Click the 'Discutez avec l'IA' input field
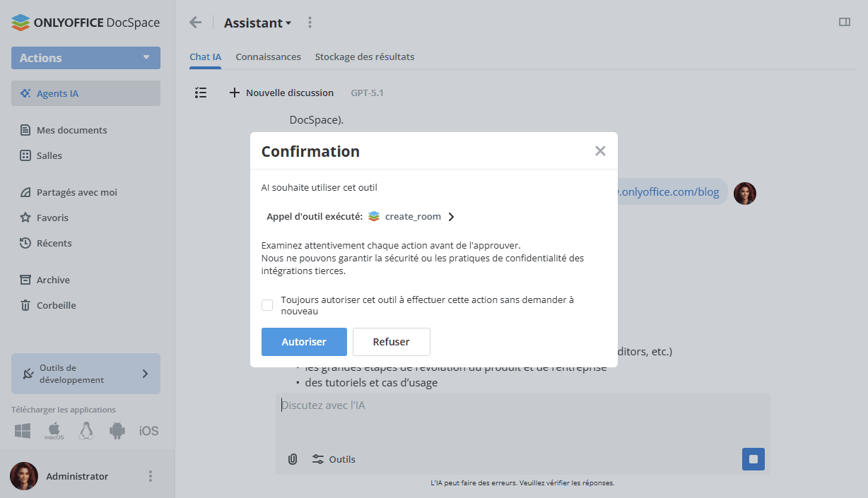The image size is (868, 498). click(495, 405)
